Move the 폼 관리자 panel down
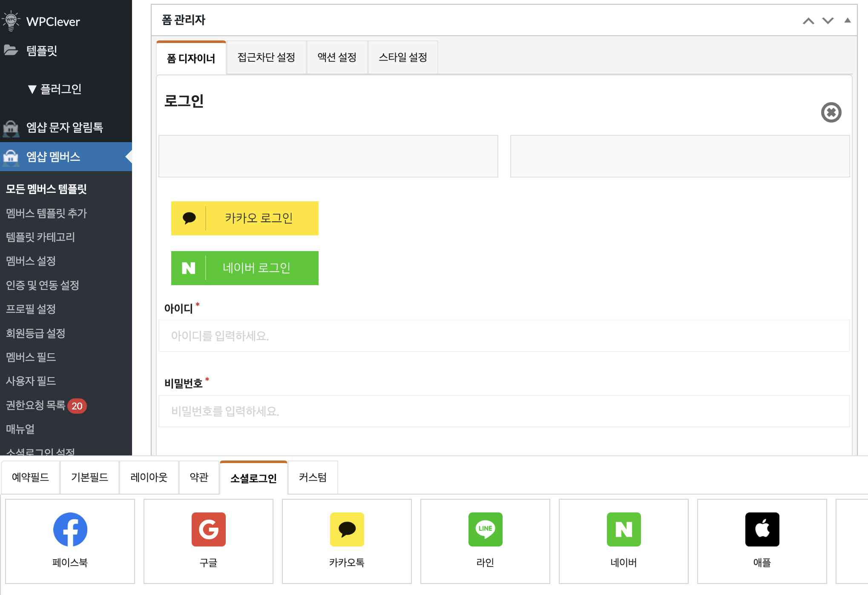 pos(828,20)
